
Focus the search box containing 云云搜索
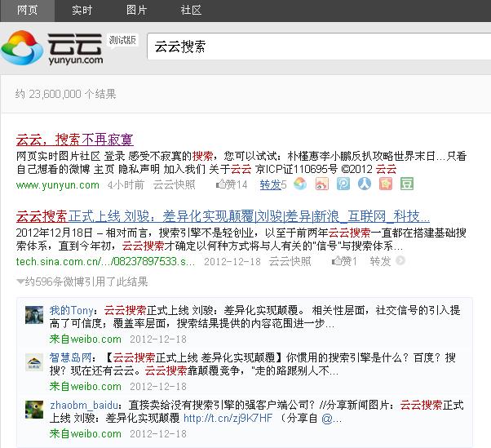point(319,47)
